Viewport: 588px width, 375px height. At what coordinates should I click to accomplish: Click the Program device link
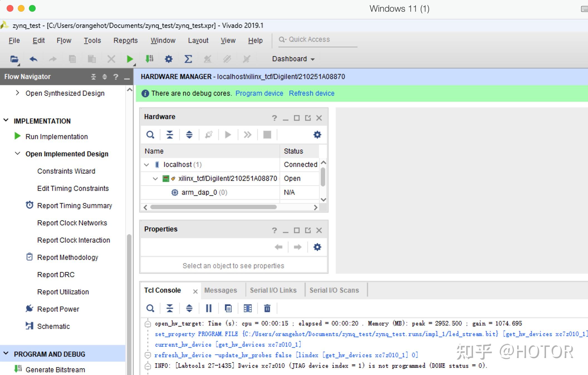click(259, 93)
